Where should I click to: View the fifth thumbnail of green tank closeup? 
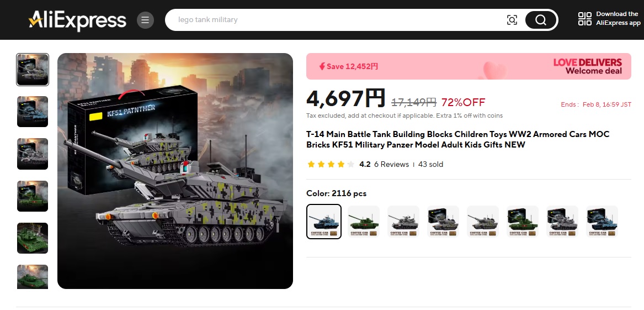point(33,238)
